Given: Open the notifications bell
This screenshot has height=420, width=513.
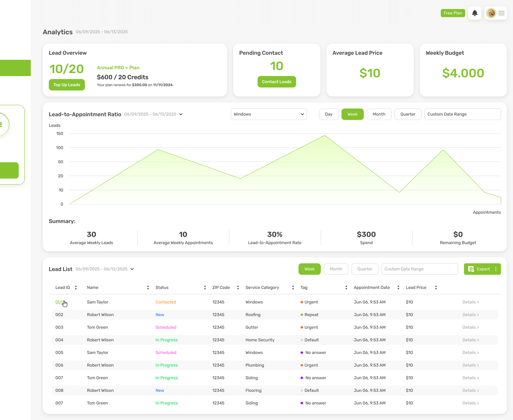Looking at the screenshot, I should point(475,13).
